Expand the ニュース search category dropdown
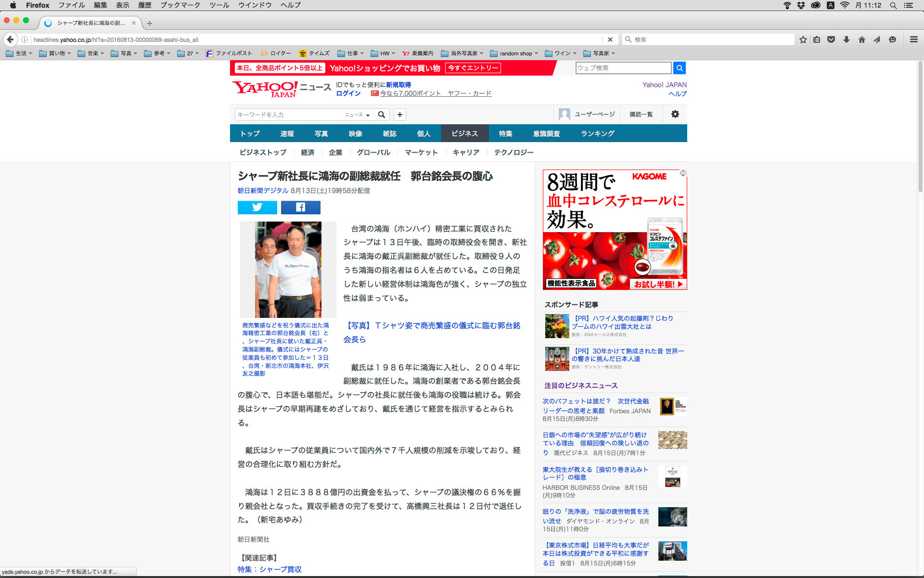Screen dimensions: 924x578 tap(357, 115)
